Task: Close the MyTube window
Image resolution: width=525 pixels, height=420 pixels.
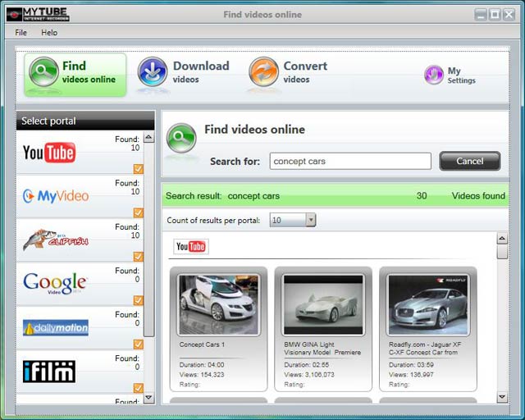Action: (x=509, y=15)
